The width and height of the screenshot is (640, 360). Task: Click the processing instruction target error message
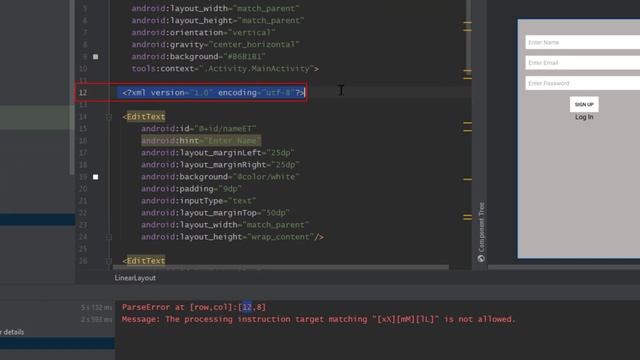[x=318, y=319]
